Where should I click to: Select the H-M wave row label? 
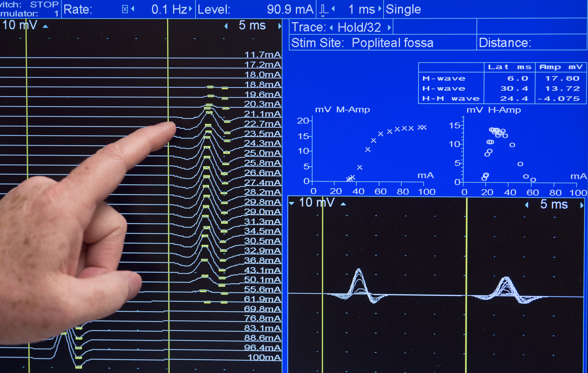point(451,98)
